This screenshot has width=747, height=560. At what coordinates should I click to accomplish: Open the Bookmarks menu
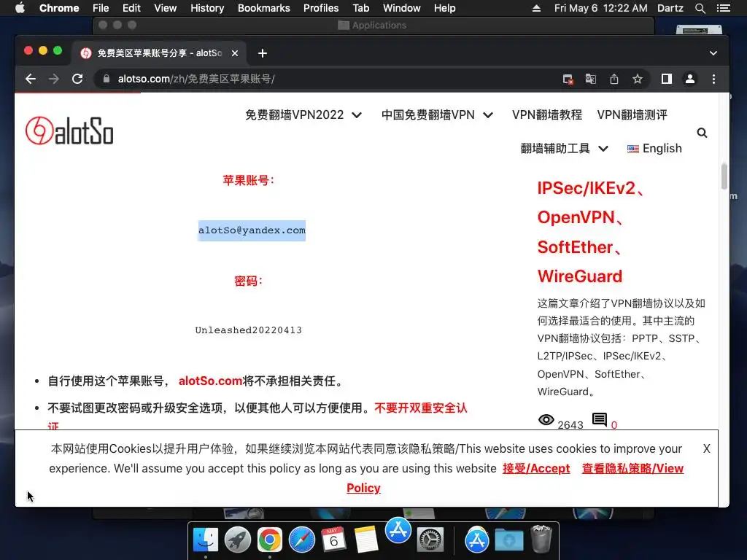pyautogui.click(x=264, y=8)
